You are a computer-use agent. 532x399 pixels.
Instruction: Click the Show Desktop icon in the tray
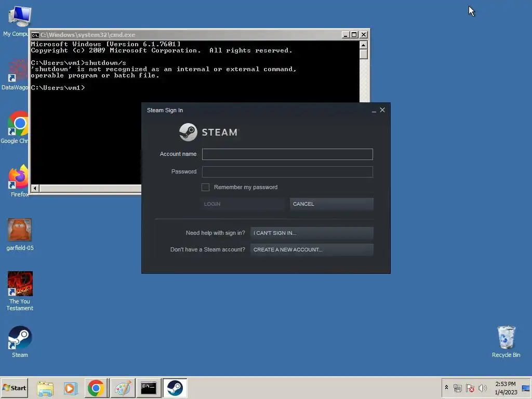(526, 388)
